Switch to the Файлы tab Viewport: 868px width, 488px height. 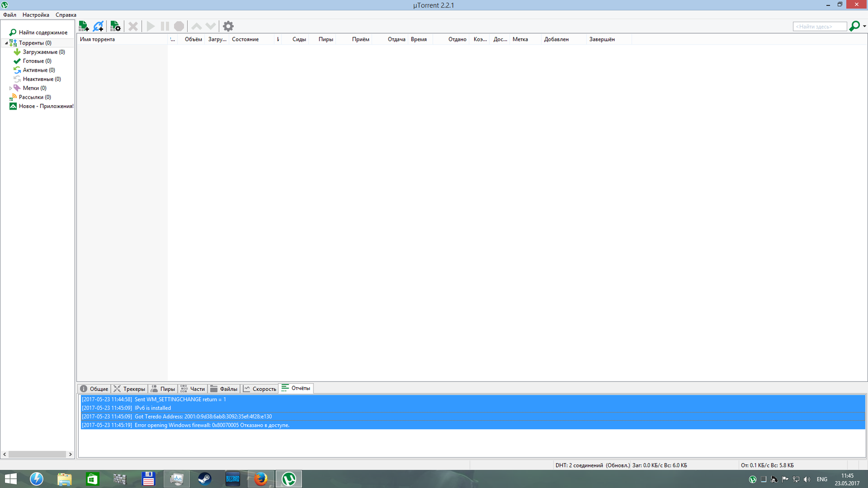pyautogui.click(x=224, y=389)
